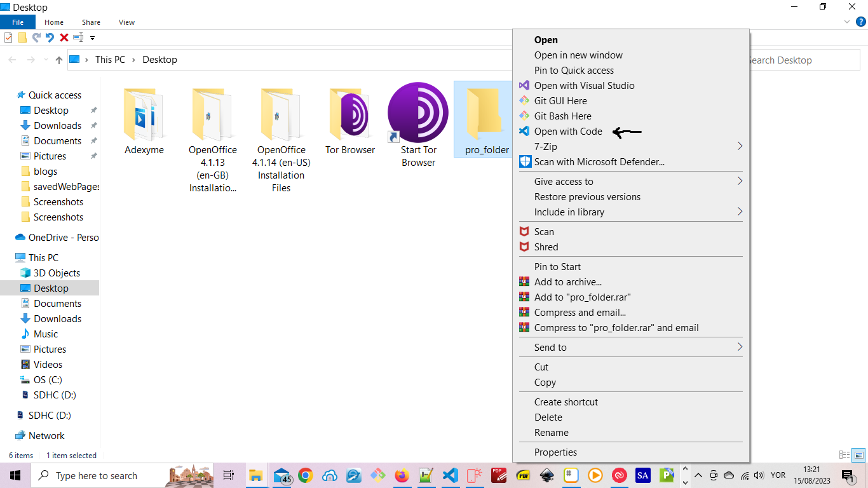Open Visual Studio Code from the taskbar
This screenshot has width=868, height=488.
(x=451, y=475)
